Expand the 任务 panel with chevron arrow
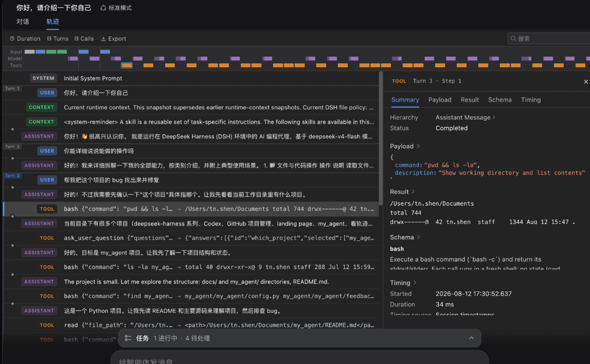The width and height of the screenshot is (590, 364). click(471, 338)
